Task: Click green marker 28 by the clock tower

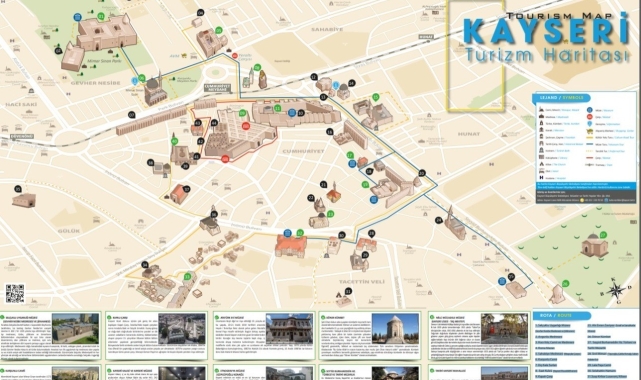Action: click(x=257, y=67)
